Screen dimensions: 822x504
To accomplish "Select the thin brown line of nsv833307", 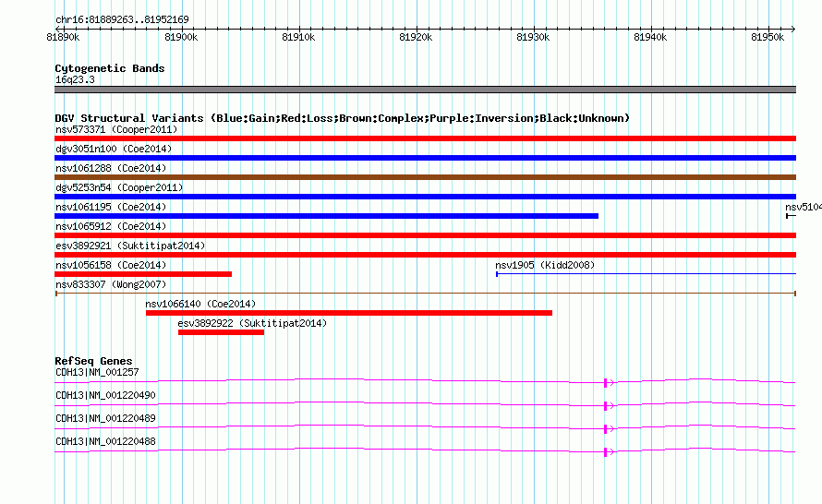I will tap(425, 294).
